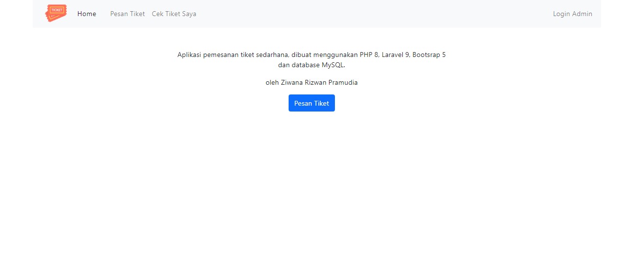Follow the Login Admin link
Image resolution: width=644 pixels, height=279 pixels.
[572, 14]
